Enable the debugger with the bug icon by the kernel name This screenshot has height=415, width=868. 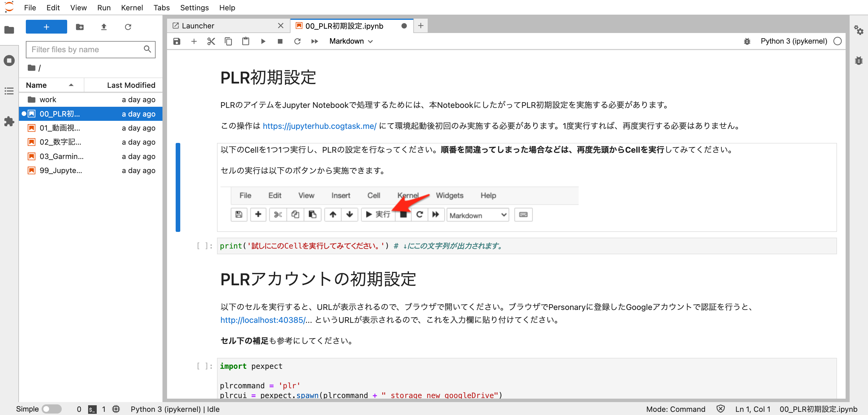(747, 41)
